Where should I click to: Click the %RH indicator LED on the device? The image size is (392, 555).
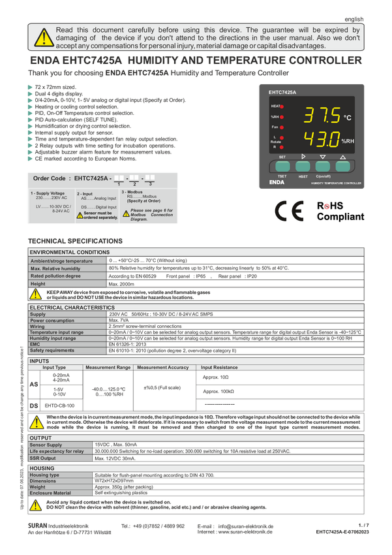click(x=282, y=117)
